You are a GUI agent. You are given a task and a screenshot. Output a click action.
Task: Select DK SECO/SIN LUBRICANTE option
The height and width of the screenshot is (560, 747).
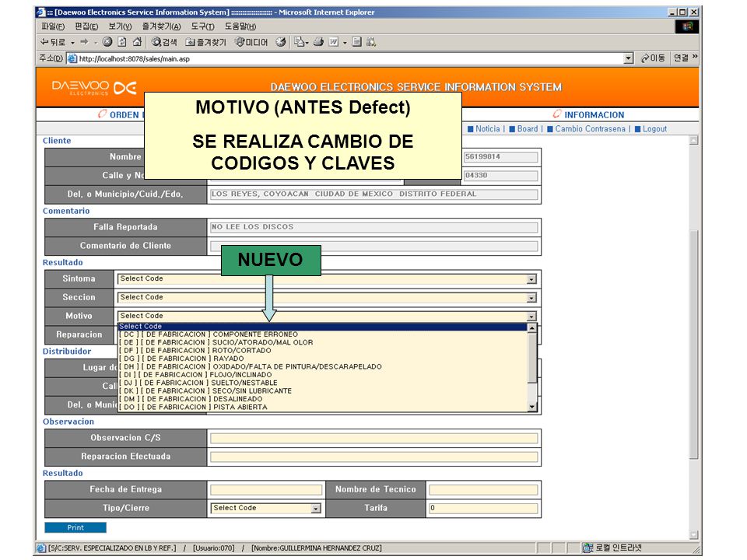pyautogui.click(x=322, y=391)
